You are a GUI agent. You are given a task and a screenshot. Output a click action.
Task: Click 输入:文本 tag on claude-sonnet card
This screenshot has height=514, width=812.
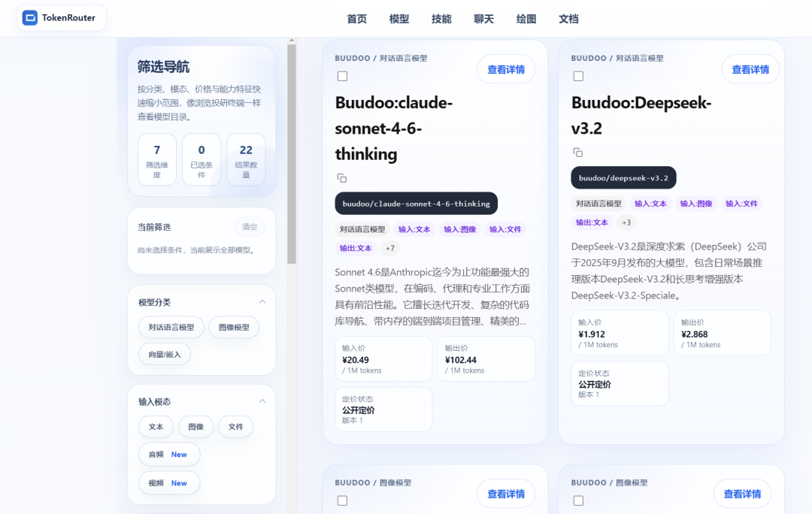414,229
